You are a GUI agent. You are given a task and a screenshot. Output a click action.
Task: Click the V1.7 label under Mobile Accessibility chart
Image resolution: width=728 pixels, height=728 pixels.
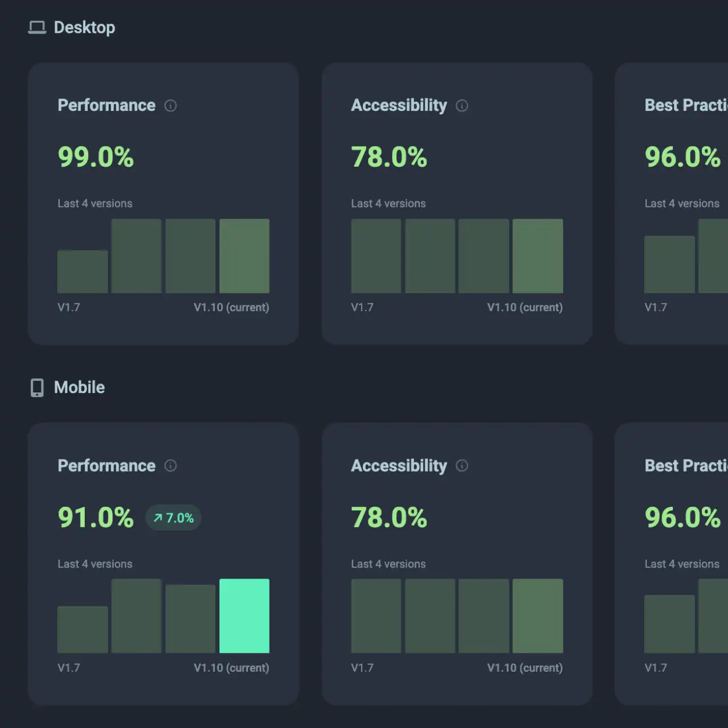(362, 668)
